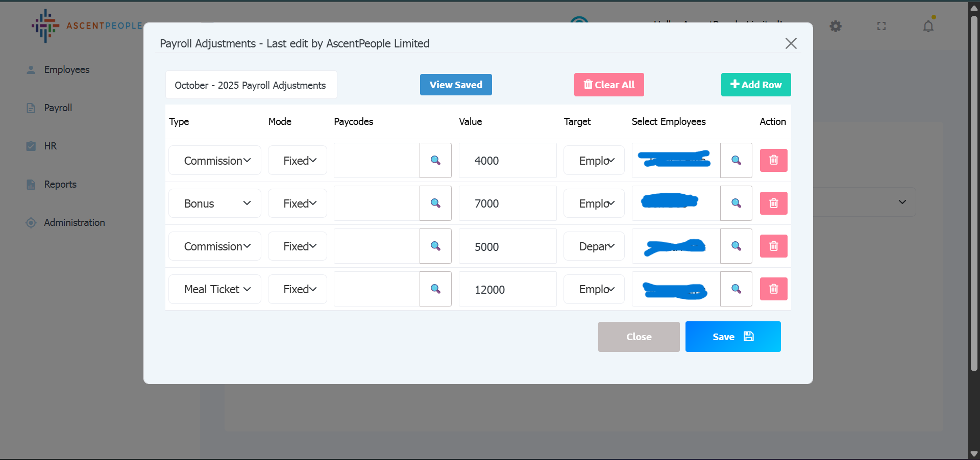
Task: Open the notifications bell
Action: [x=928, y=26]
